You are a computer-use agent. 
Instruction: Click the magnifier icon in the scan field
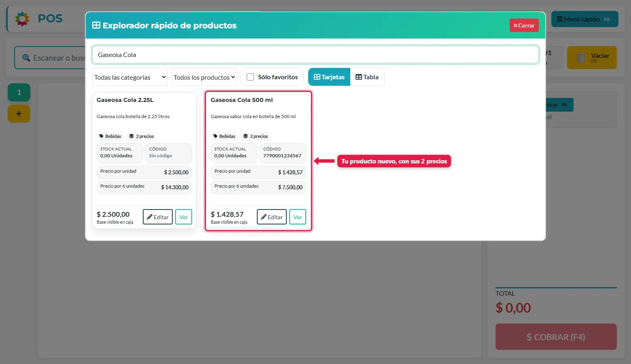[x=26, y=58]
